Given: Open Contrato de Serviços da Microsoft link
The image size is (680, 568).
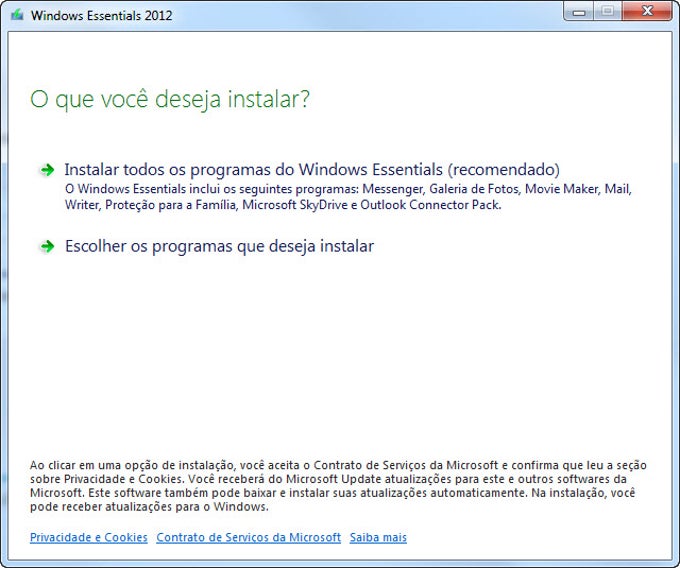Looking at the screenshot, I should pos(248,537).
